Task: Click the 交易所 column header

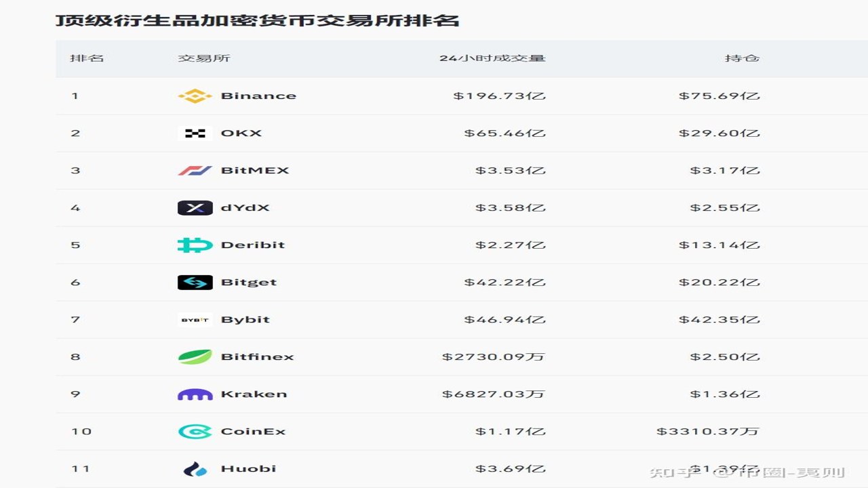Action: coord(204,58)
